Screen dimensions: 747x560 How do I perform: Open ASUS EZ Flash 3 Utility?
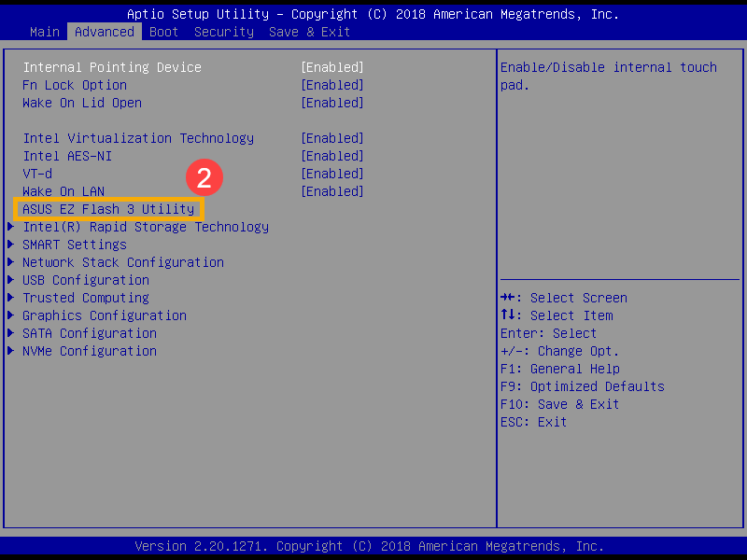[108, 209]
